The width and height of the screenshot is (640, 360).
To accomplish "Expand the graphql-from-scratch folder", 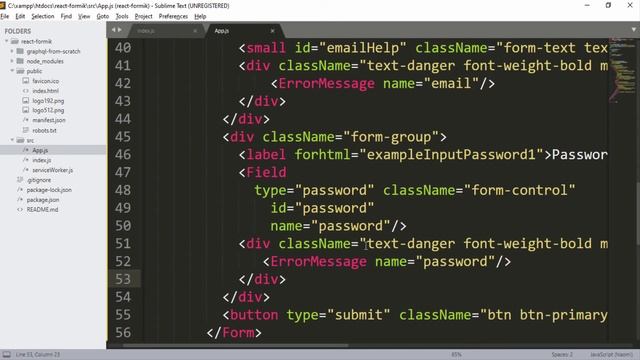I will pyautogui.click(x=12, y=51).
